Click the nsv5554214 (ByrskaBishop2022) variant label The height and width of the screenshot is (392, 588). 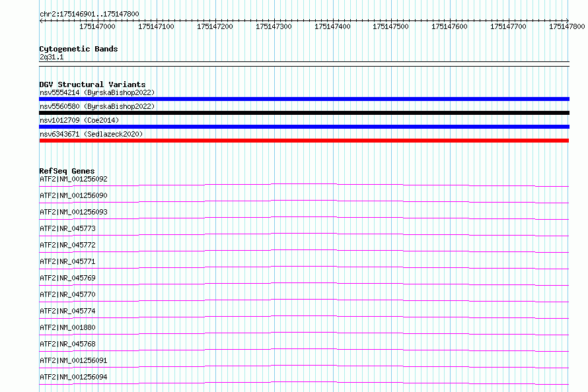click(97, 92)
